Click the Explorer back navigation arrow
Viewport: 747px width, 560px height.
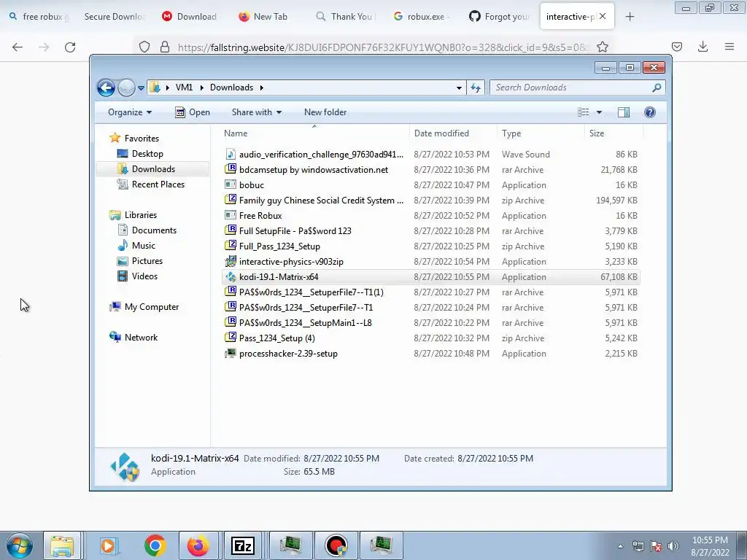tap(106, 87)
